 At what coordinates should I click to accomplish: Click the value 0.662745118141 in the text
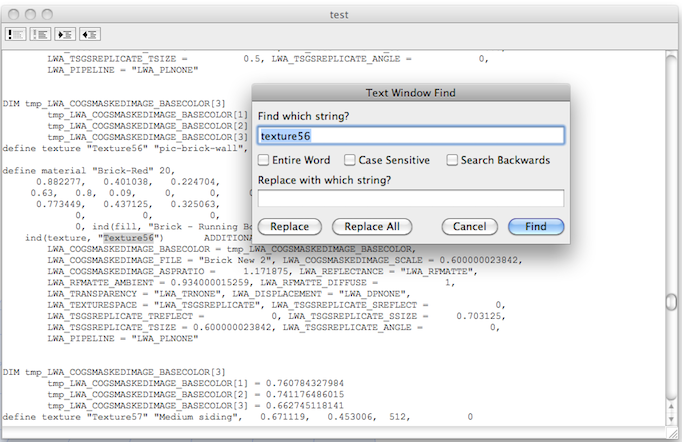coord(305,406)
